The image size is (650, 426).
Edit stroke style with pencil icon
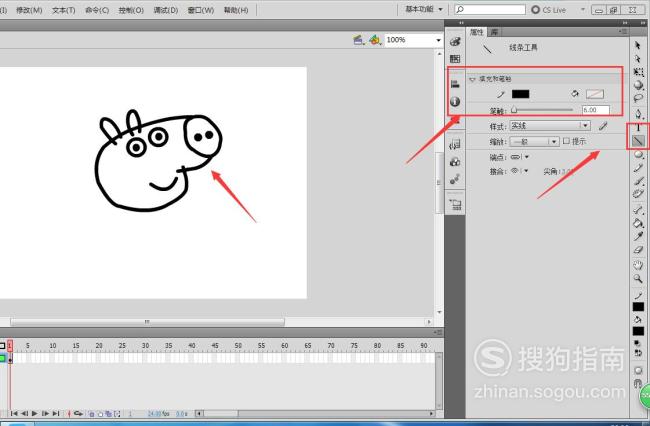click(603, 126)
